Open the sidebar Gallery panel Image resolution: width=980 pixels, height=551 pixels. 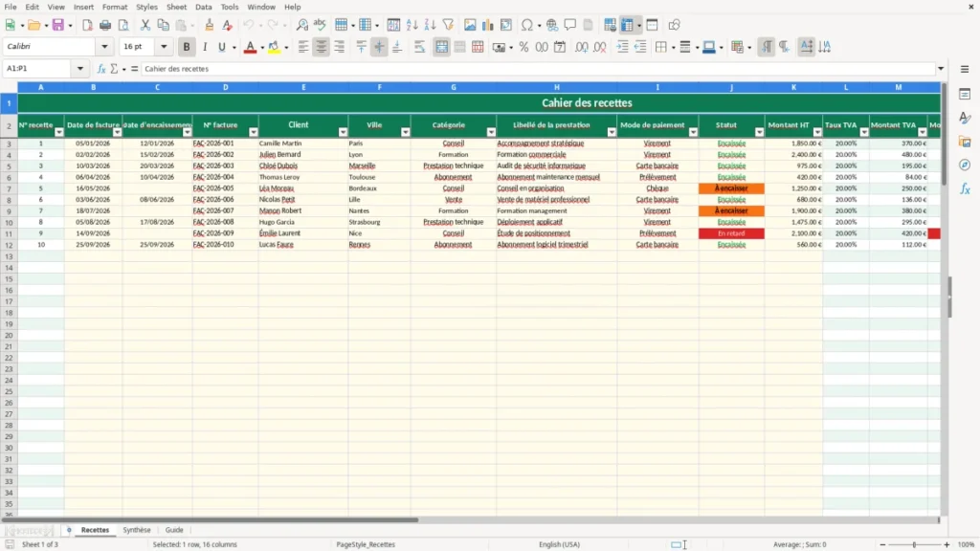tap(965, 142)
